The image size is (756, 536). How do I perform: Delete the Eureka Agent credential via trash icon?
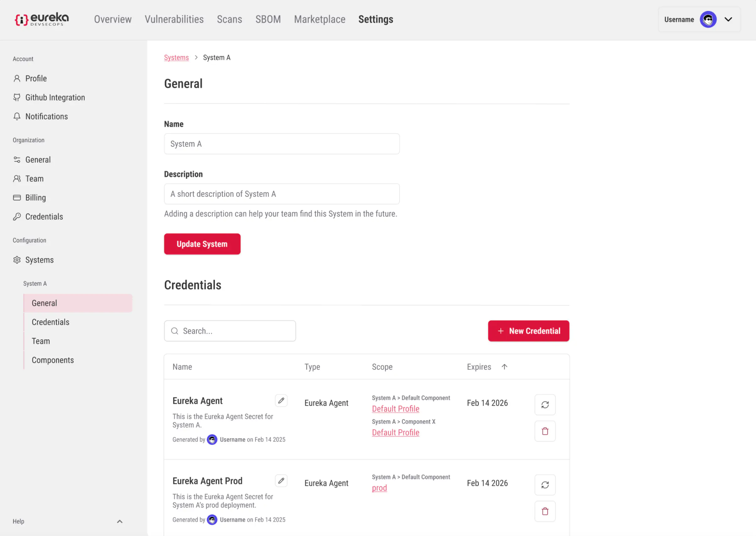[545, 431]
